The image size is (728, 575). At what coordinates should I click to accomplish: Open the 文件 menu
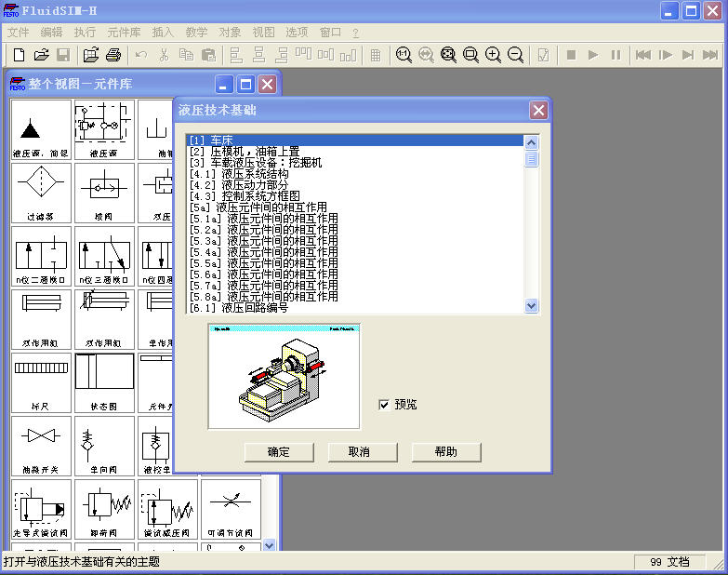point(18,32)
